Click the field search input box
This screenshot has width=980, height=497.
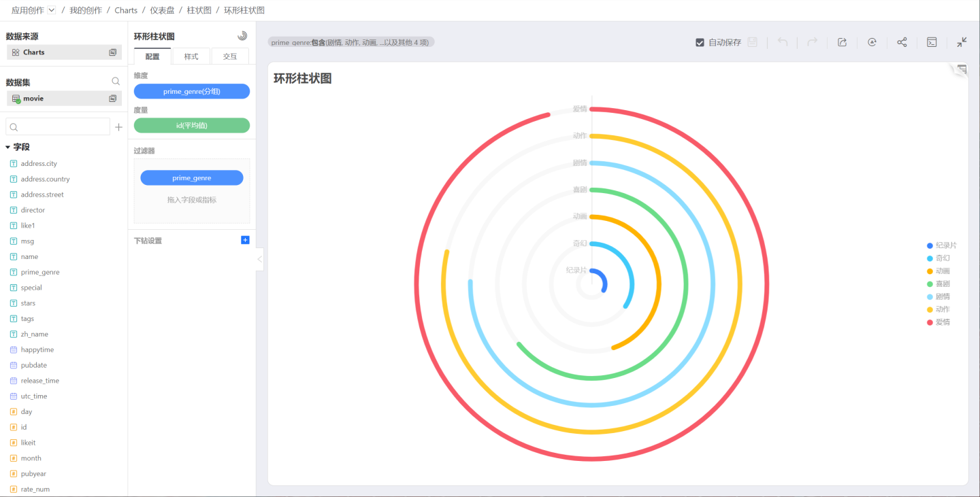click(58, 127)
